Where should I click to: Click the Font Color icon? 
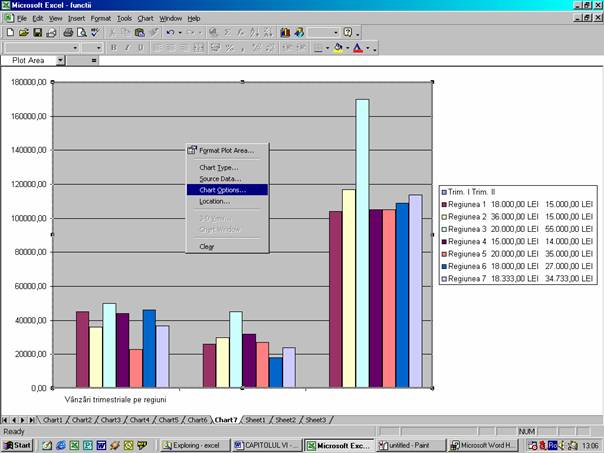pos(357,47)
